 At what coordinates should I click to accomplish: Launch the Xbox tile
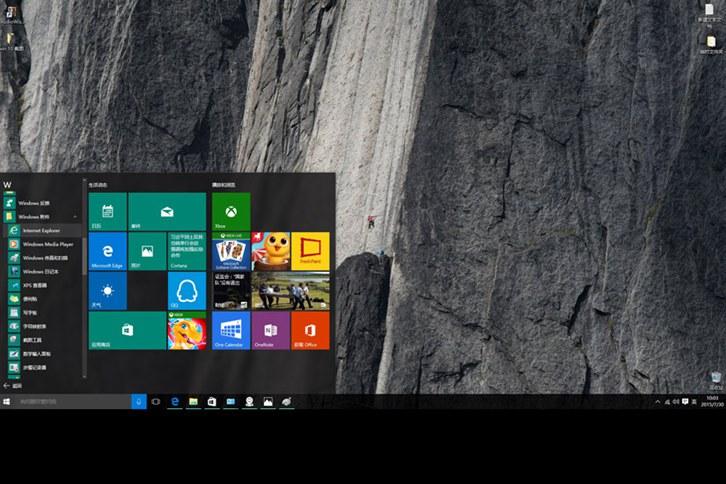point(231,212)
